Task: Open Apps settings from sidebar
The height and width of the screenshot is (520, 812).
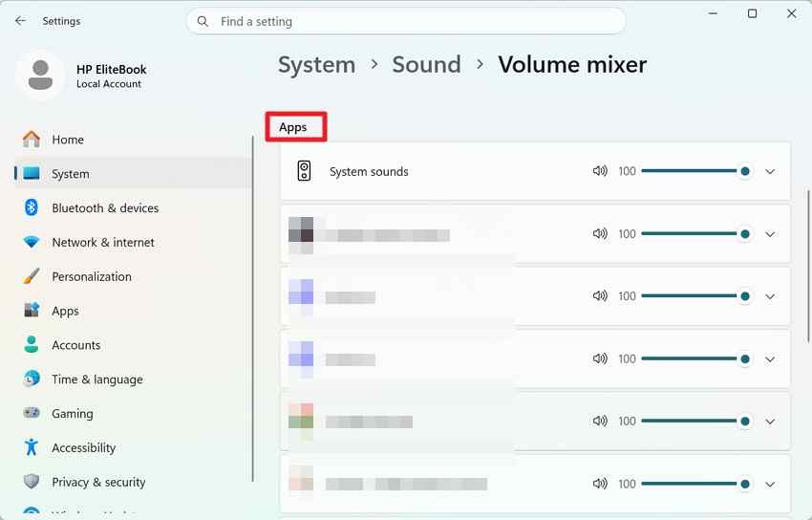Action: click(133, 311)
